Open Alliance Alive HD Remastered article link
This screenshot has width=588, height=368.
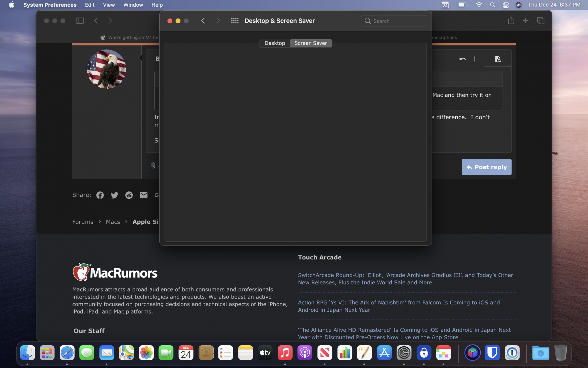(404, 333)
